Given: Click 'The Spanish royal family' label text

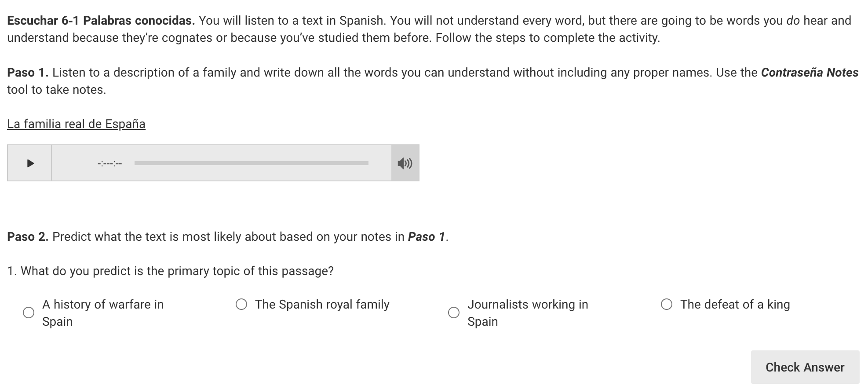Looking at the screenshot, I should 322,305.
